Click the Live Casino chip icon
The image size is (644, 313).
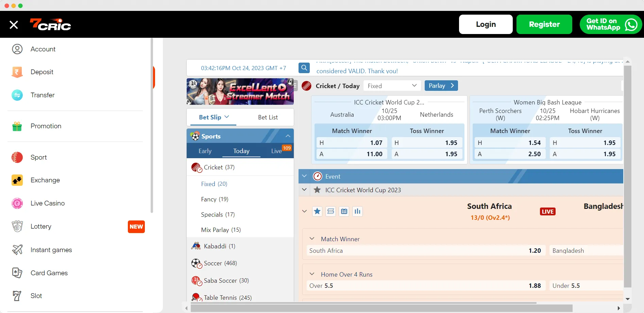[17, 203]
